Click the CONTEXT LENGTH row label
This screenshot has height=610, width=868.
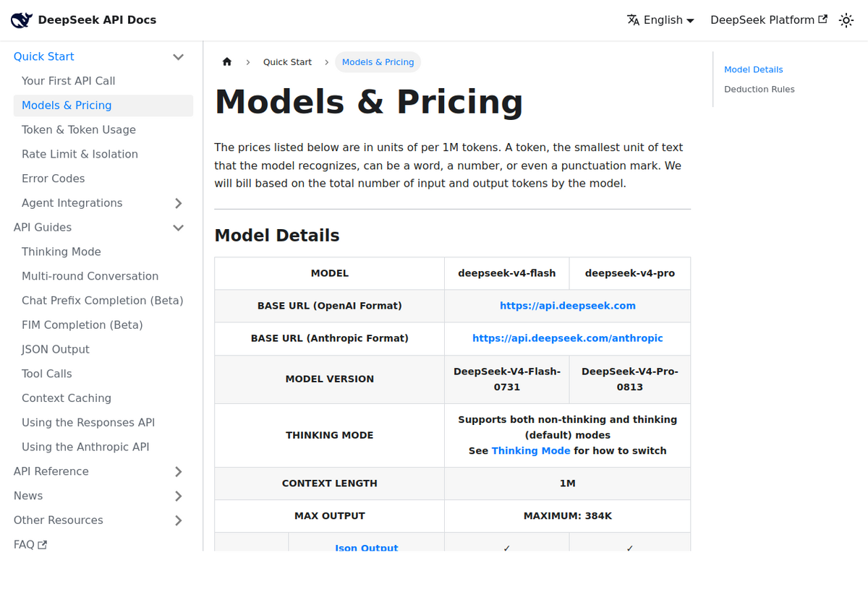tap(330, 484)
